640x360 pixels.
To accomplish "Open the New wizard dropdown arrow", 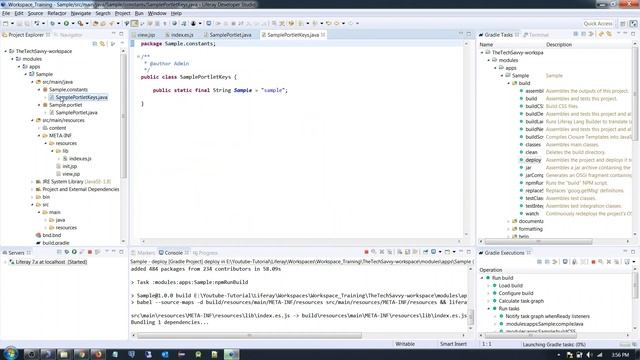I will [x=12, y=24].
